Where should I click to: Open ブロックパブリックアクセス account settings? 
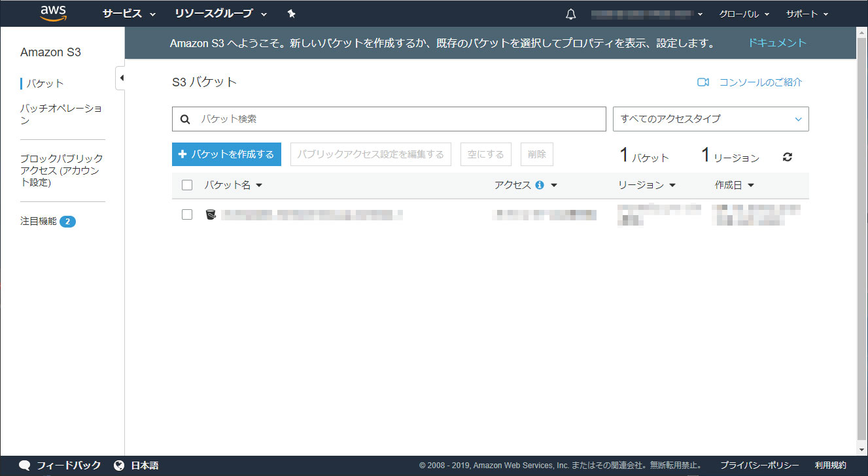61,171
